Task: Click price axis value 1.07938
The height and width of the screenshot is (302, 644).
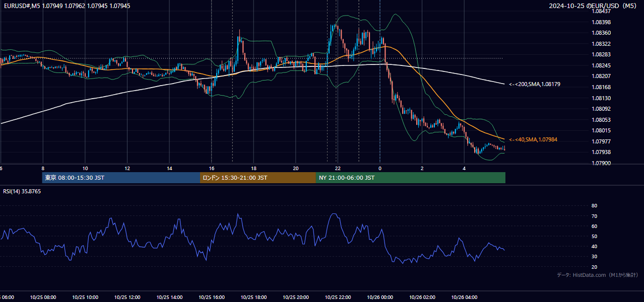Action: [x=601, y=152]
